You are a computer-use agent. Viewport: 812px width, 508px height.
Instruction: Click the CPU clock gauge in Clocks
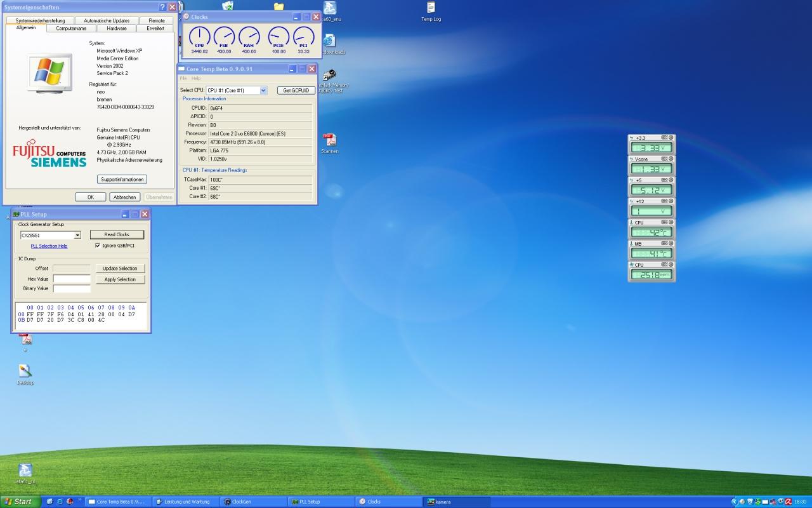200,39
